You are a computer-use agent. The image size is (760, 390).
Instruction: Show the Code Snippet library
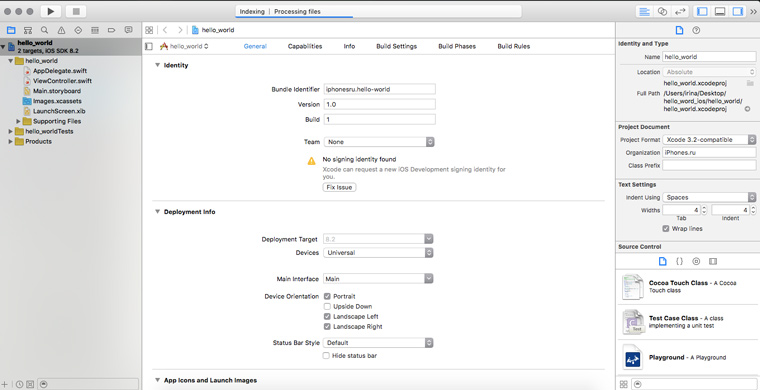pyautogui.click(x=679, y=261)
